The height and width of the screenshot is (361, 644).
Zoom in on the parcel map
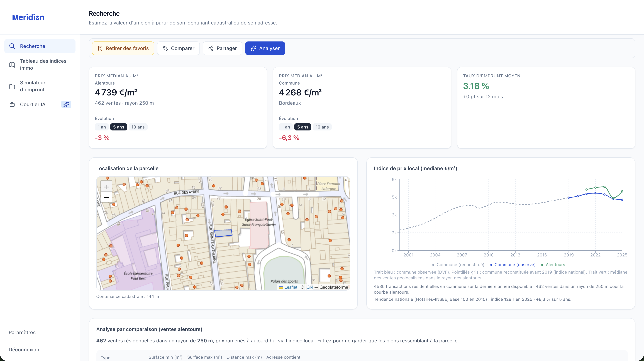tap(106, 187)
